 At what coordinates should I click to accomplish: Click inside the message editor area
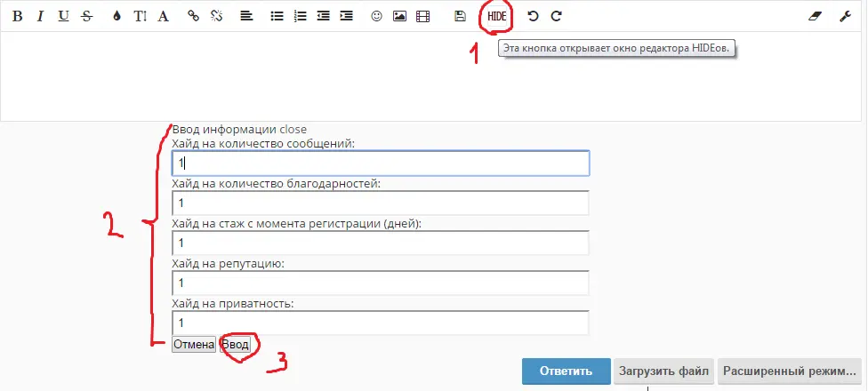[x=430, y=76]
